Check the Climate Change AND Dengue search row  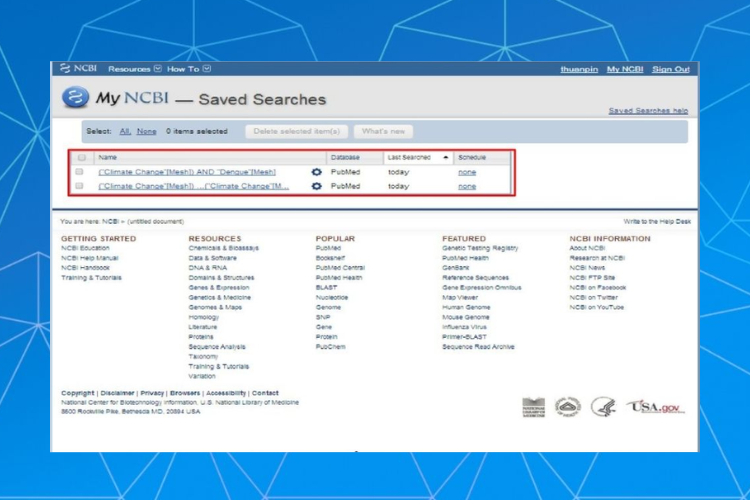(x=79, y=171)
